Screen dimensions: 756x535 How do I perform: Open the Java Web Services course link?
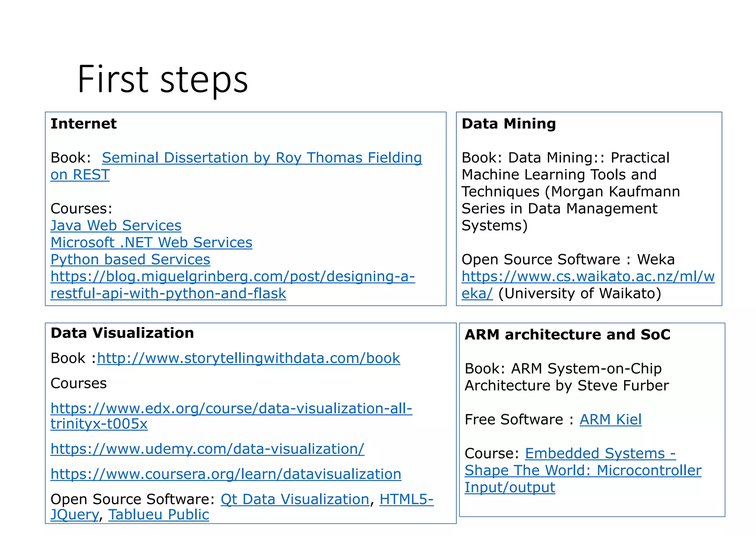coord(116,225)
